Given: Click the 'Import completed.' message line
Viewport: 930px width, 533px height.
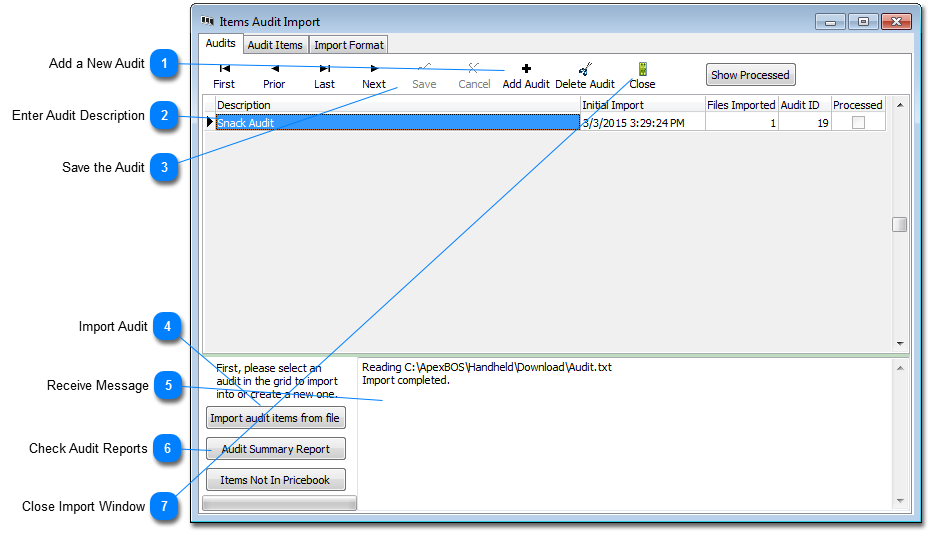Looking at the screenshot, I should (406, 380).
